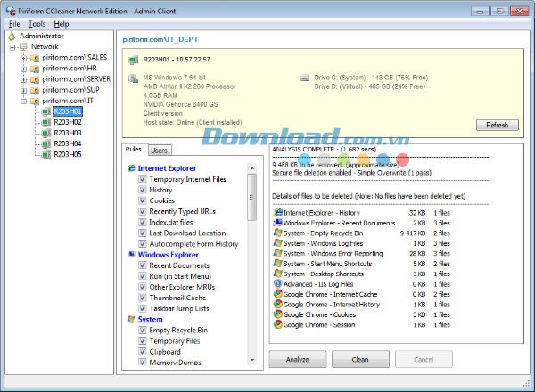Screen dimensions: 535x392
Task: Click the Cancel button
Action: click(x=424, y=359)
